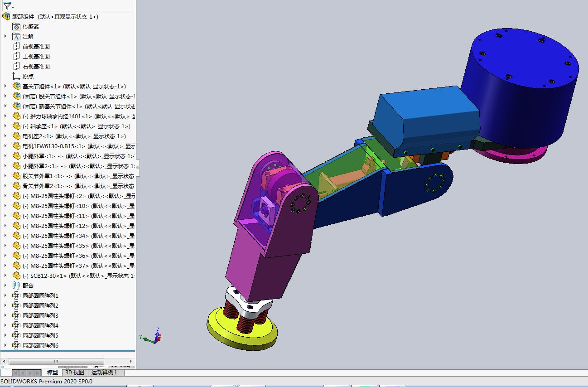Select the 腿部组件 root assembly icon

point(6,16)
